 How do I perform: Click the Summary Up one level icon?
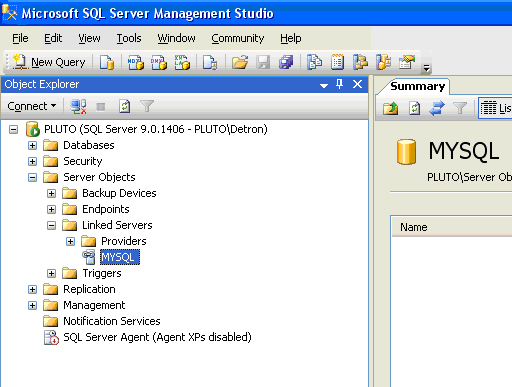[391, 108]
